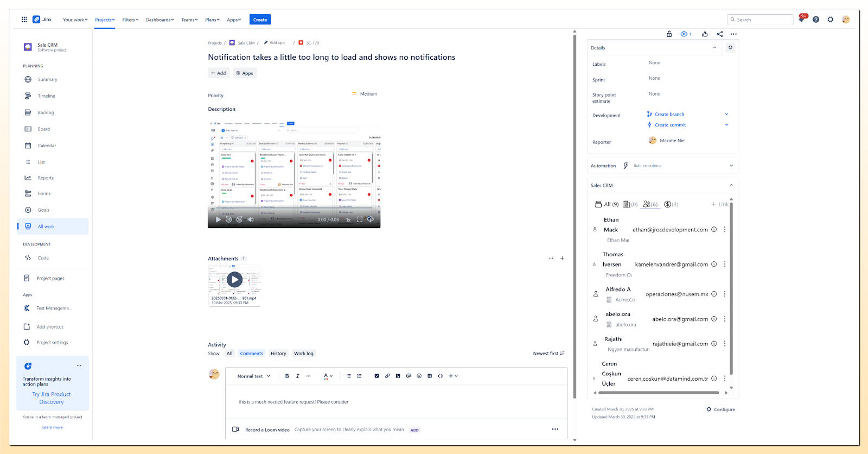Apply bold formatting in the comment editor
This screenshot has height=454, width=868.
pyautogui.click(x=287, y=376)
